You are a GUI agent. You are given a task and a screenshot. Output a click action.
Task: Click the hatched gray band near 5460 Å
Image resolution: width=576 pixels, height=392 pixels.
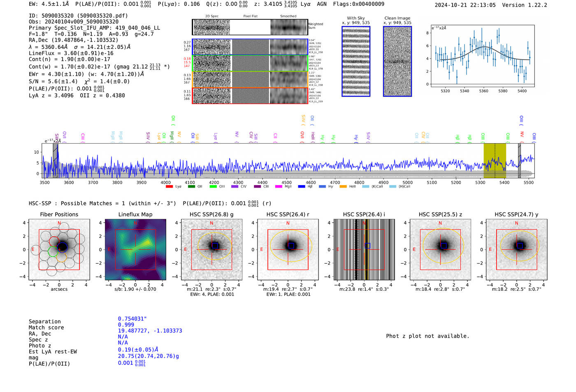coord(519,160)
